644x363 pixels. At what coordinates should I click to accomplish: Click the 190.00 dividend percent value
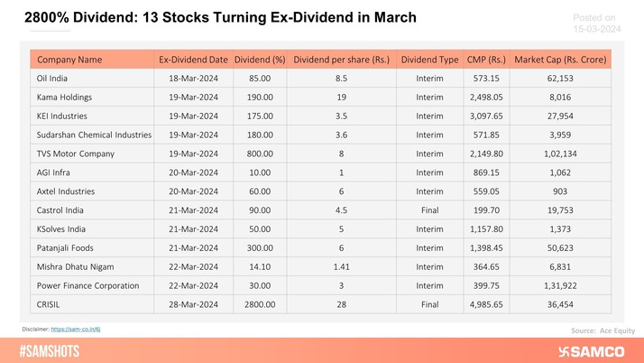pos(260,98)
